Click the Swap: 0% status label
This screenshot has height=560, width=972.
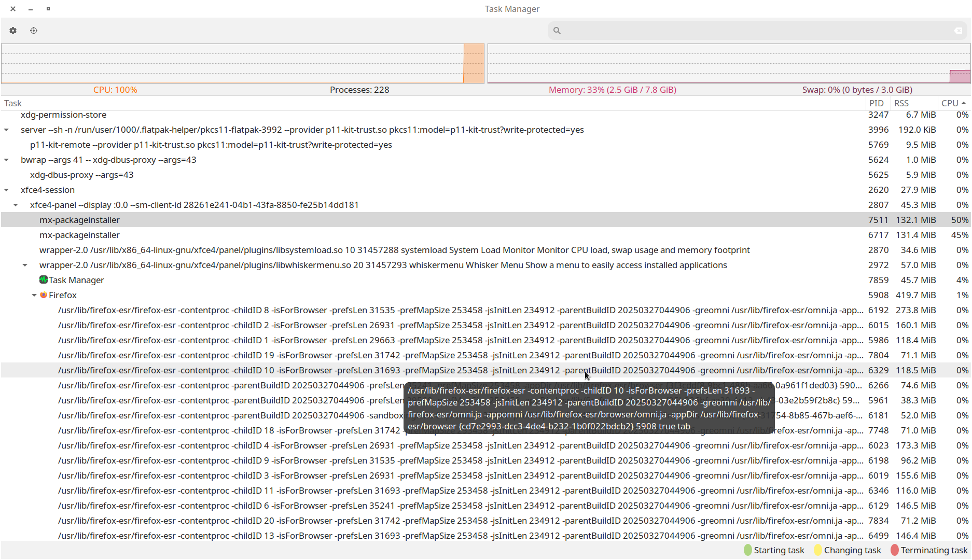pyautogui.click(x=857, y=90)
